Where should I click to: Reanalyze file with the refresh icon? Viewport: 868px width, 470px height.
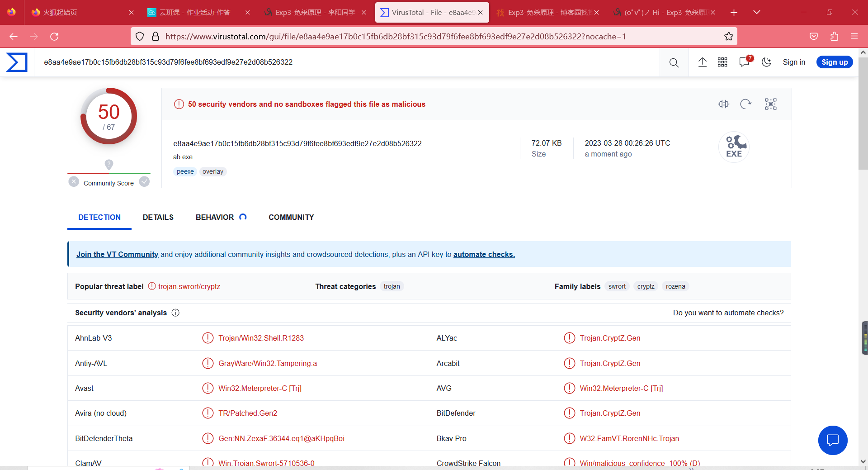pyautogui.click(x=746, y=104)
